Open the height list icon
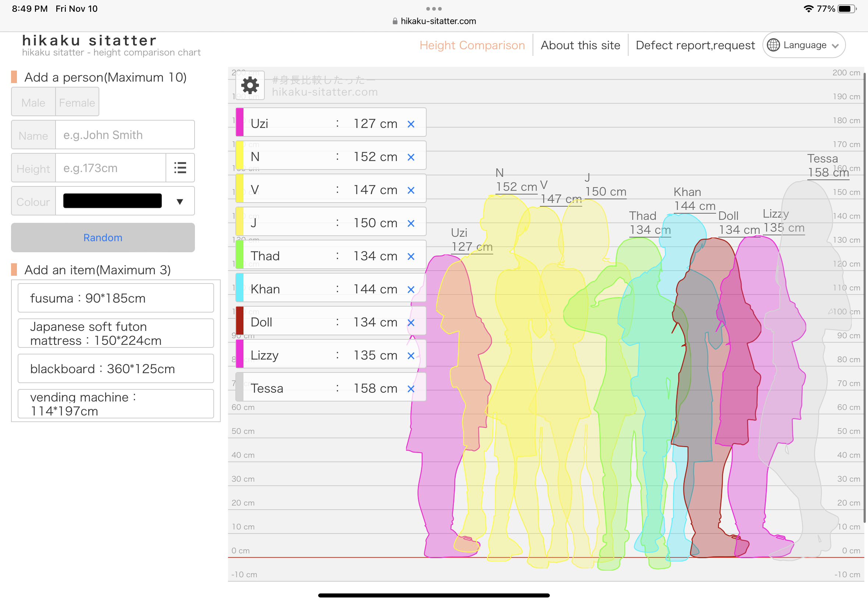The height and width of the screenshot is (603, 868). click(180, 168)
